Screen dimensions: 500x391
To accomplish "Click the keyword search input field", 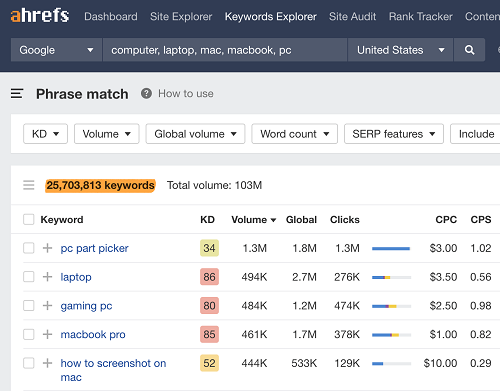I will (225, 50).
